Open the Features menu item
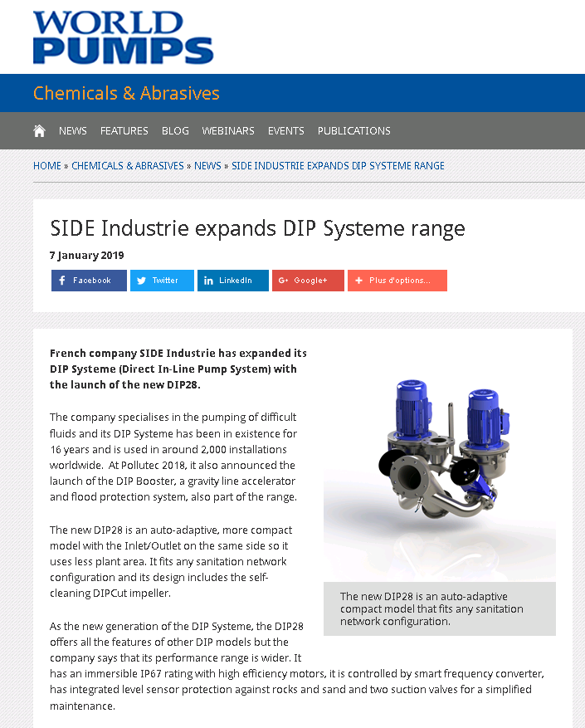 (x=124, y=130)
